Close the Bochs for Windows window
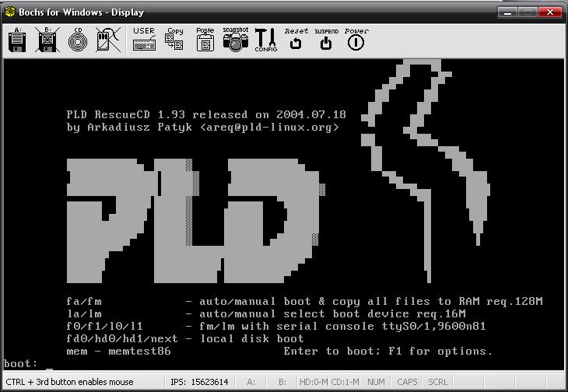Screen dimensions: 568x392 coord(550,12)
